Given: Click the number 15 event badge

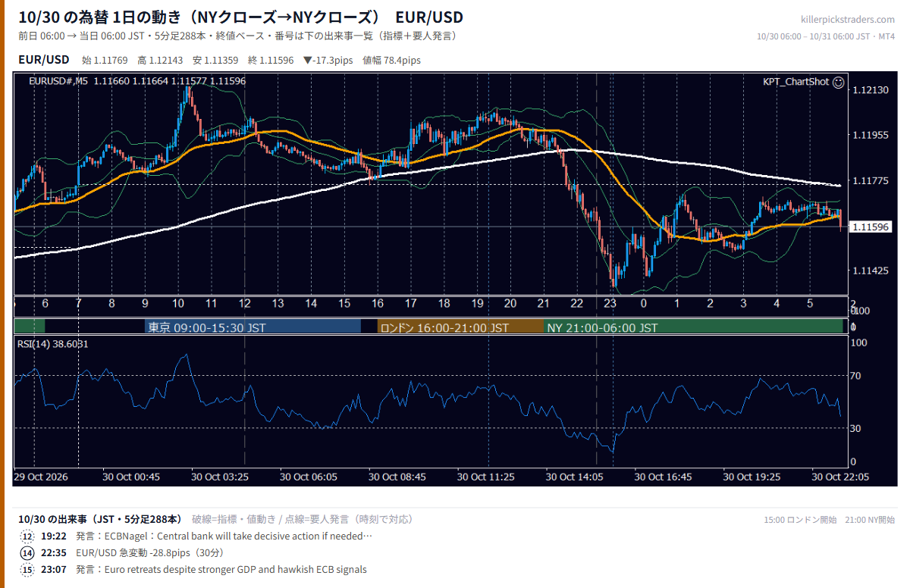Looking at the screenshot, I should point(27,569).
